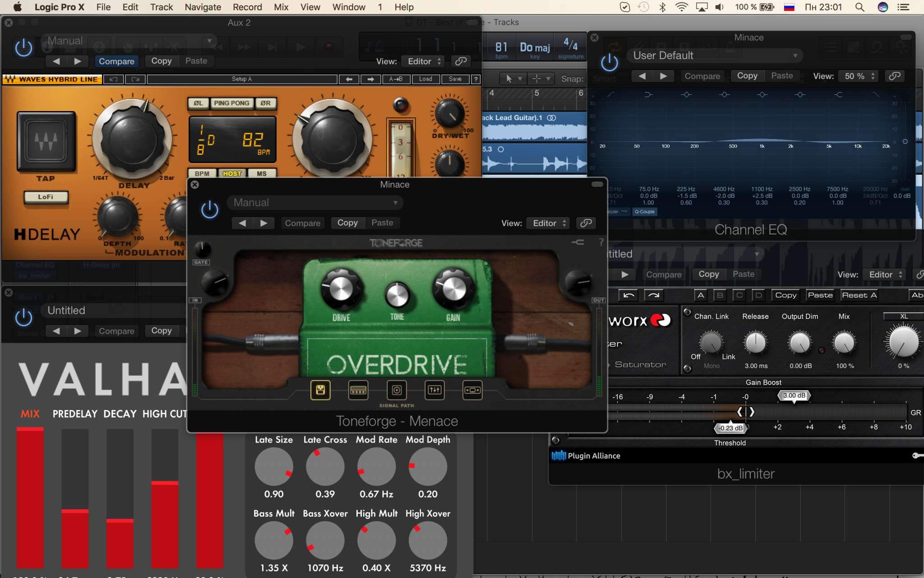Select the overdrive pedal module icon

point(320,390)
